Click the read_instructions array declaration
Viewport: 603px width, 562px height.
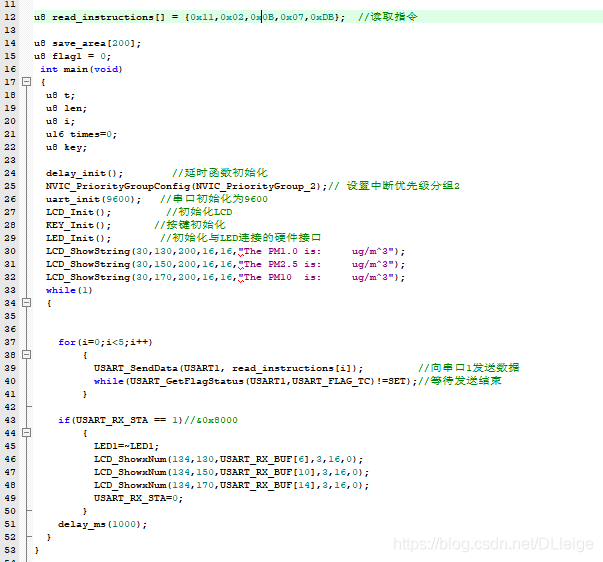[x=189, y=17]
